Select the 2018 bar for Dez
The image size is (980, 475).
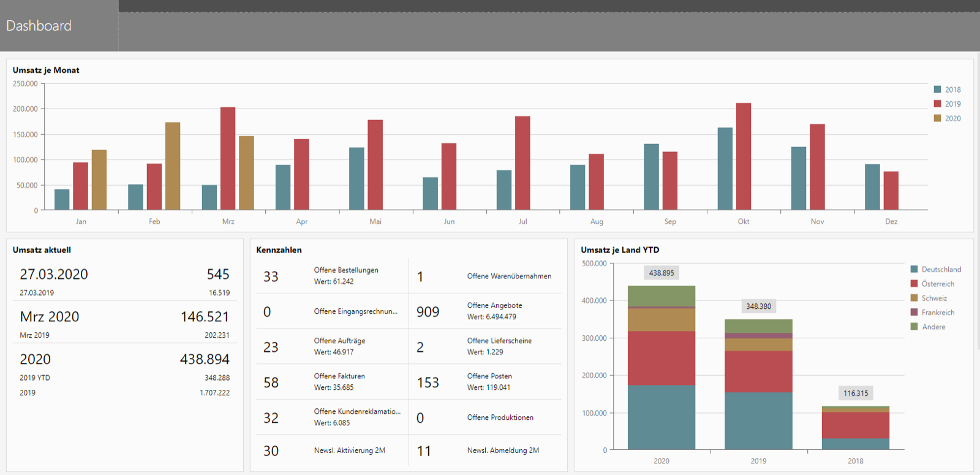pyautogui.click(x=872, y=187)
